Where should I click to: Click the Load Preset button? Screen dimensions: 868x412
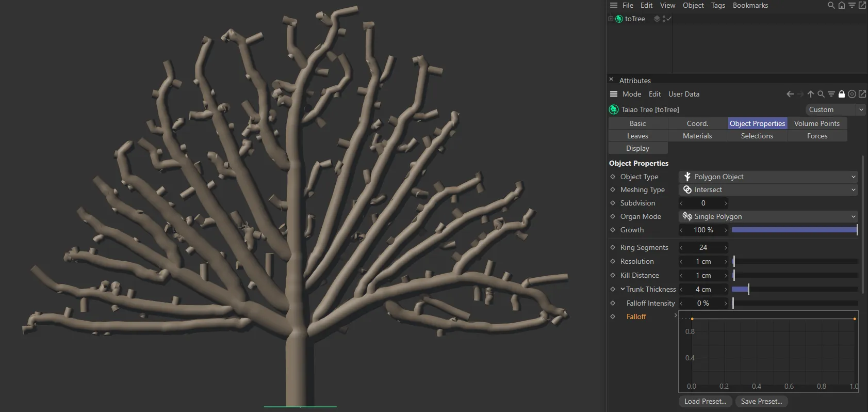[x=705, y=401]
